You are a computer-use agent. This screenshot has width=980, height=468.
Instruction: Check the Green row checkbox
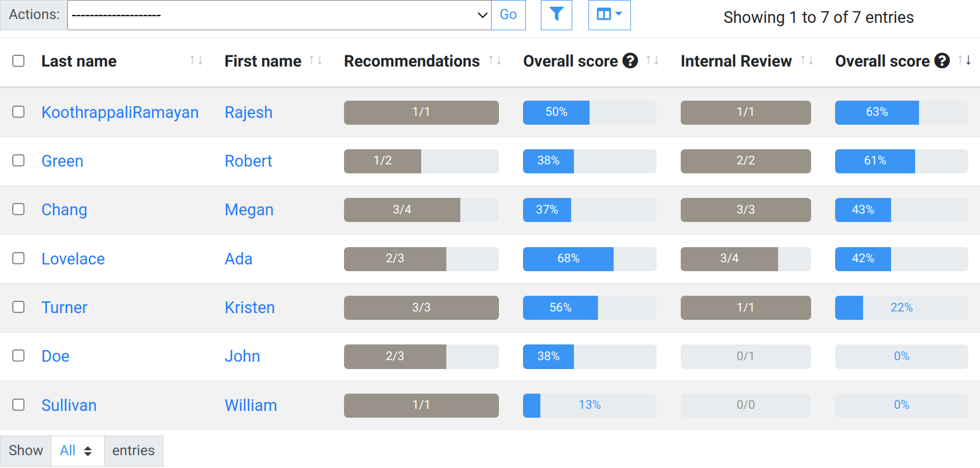[x=18, y=160]
